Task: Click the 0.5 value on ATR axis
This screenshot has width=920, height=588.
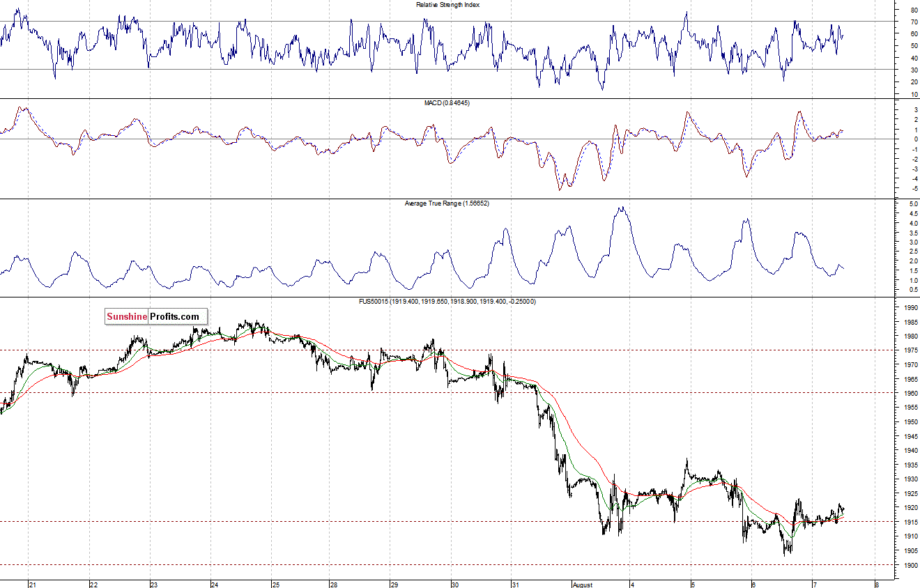Action: pos(913,289)
